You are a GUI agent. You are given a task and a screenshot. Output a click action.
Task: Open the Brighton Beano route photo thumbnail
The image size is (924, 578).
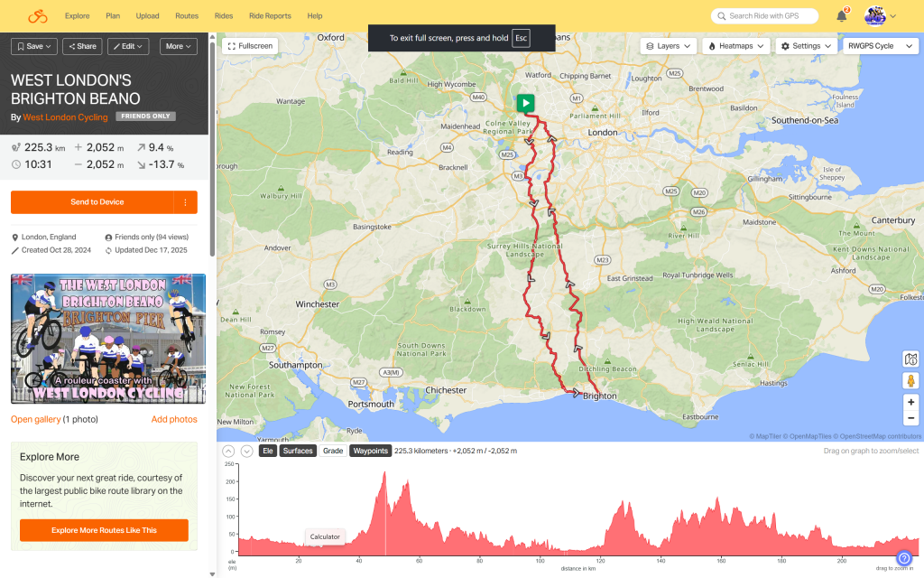[x=108, y=339]
